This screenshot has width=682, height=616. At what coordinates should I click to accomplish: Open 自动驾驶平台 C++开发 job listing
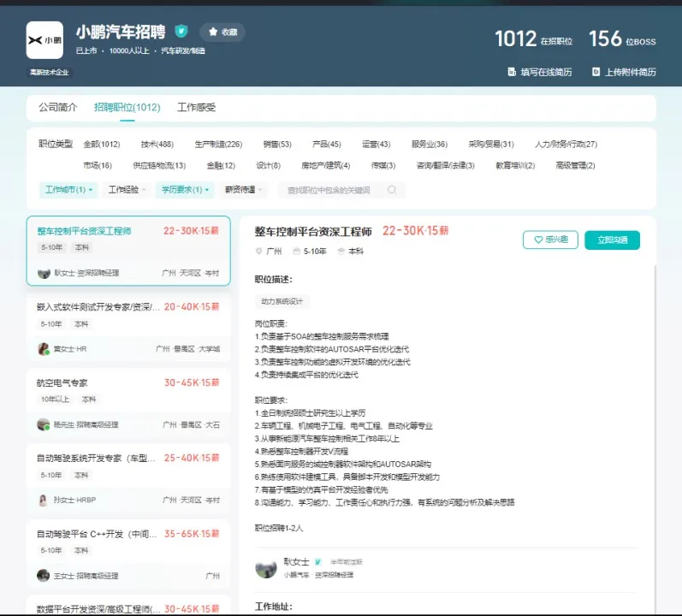coord(128,554)
